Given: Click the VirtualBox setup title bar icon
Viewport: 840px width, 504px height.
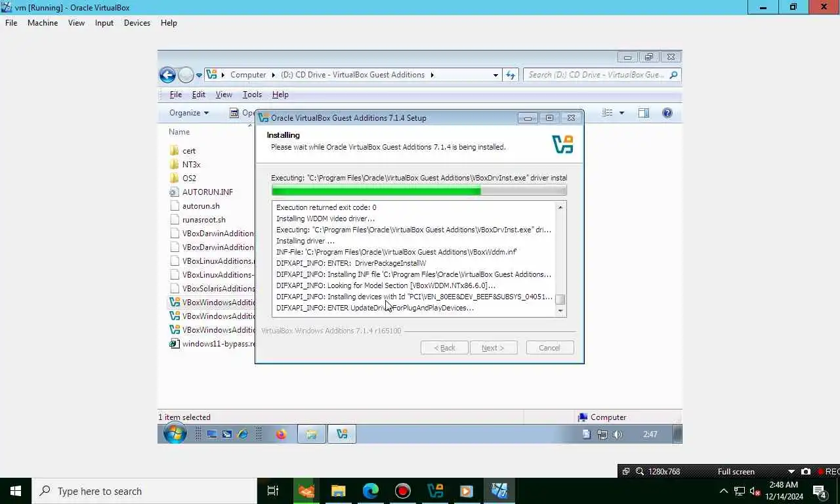Looking at the screenshot, I should click(x=263, y=118).
